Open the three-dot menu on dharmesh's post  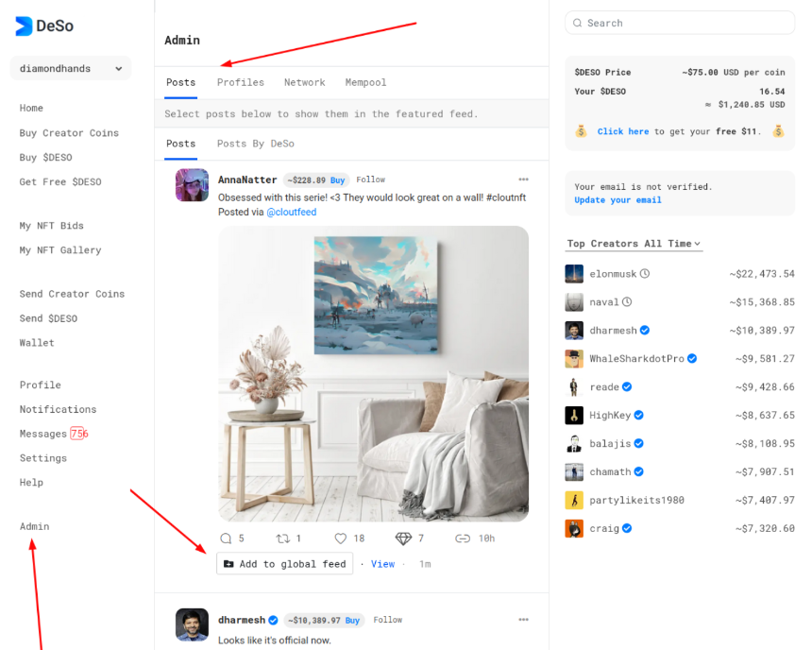point(524,620)
